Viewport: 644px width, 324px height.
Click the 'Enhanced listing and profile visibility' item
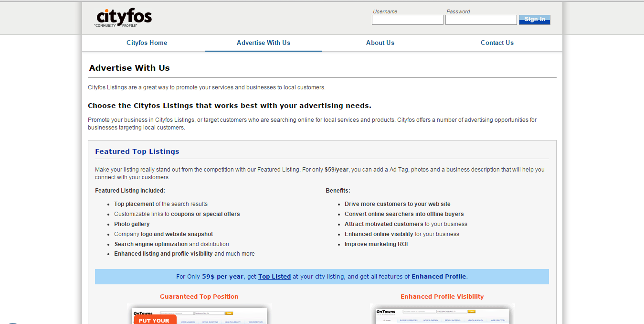[184, 254]
